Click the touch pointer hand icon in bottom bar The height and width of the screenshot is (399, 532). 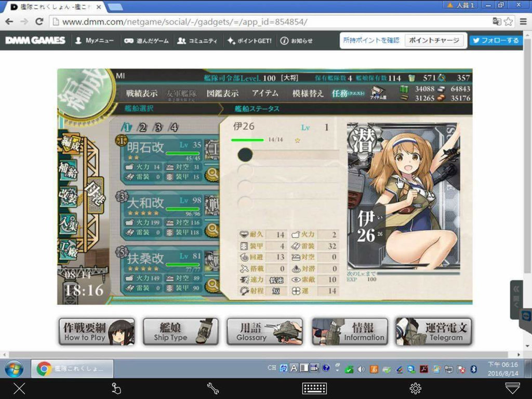[x=116, y=389]
